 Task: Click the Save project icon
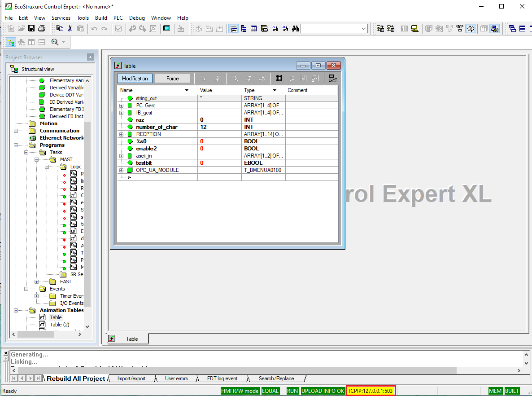point(31,29)
